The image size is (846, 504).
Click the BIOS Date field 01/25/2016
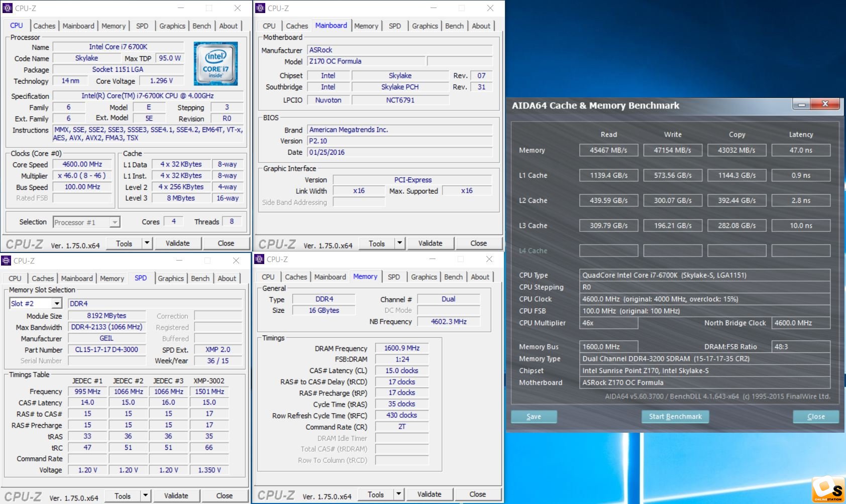point(400,152)
